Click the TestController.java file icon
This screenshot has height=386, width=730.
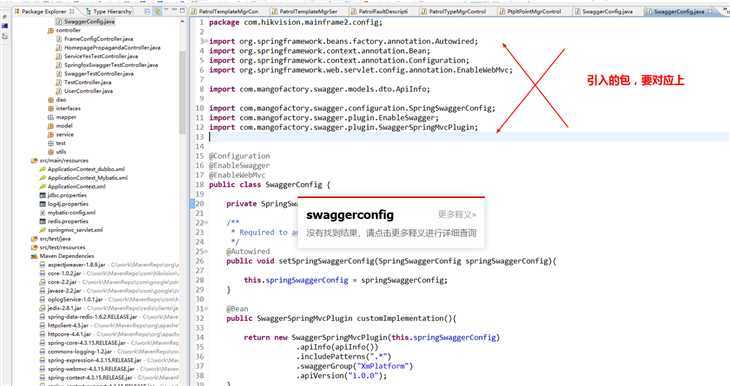tap(59, 82)
